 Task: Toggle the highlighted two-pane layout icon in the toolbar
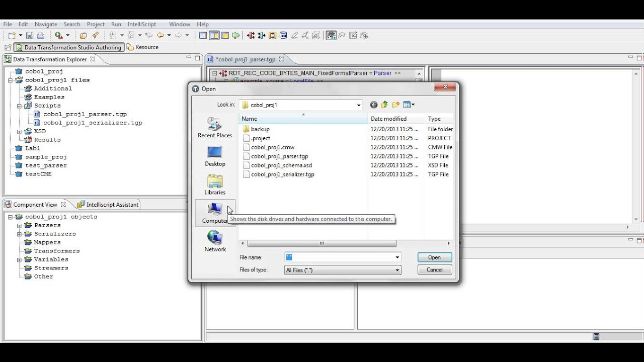[214, 35]
